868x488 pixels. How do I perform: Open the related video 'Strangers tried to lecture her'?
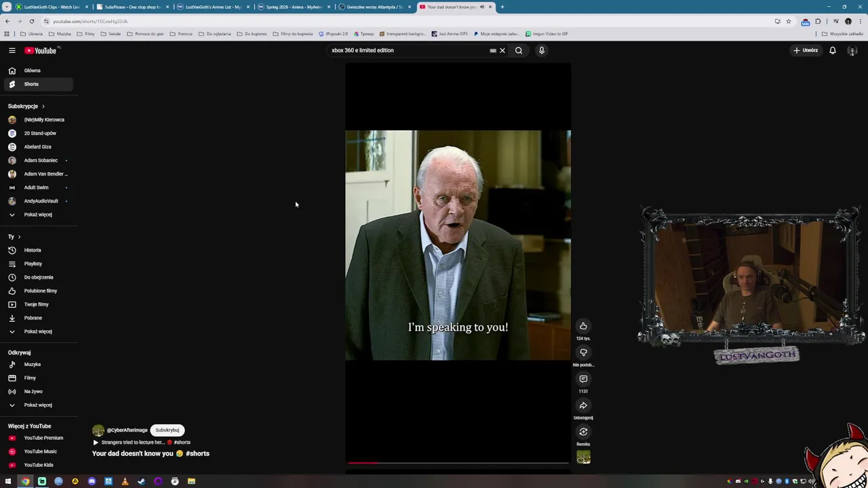pyautogui.click(x=141, y=443)
